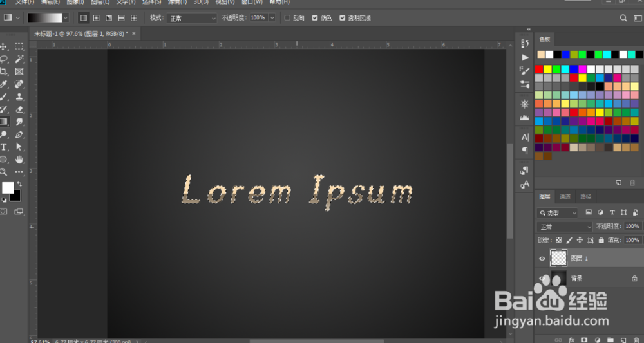
Task: Select the Rectangular Marquee tool
Action: pos(19,46)
